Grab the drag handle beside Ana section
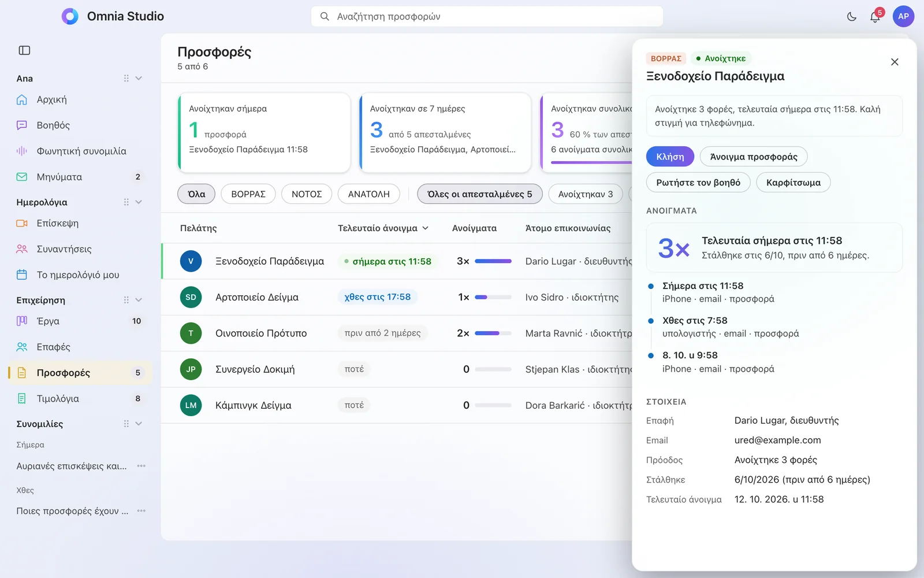 point(126,78)
